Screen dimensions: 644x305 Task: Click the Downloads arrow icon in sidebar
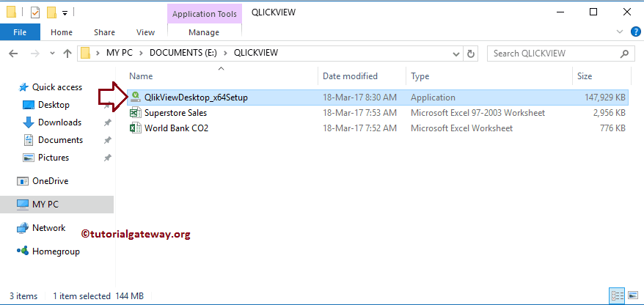coord(29,122)
